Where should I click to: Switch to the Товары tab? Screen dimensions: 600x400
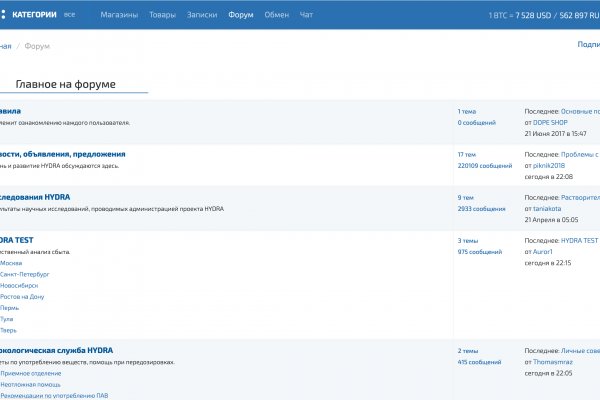coord(161,15)
